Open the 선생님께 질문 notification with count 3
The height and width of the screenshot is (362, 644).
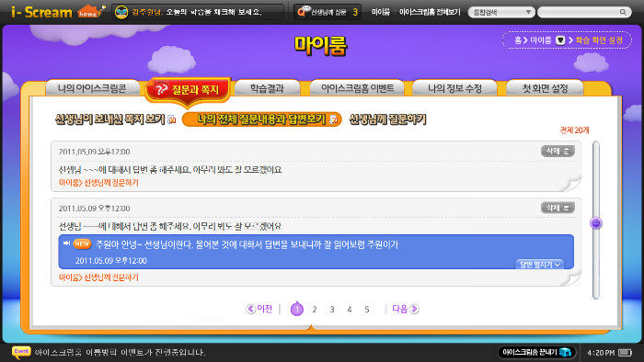click(328, 12)
